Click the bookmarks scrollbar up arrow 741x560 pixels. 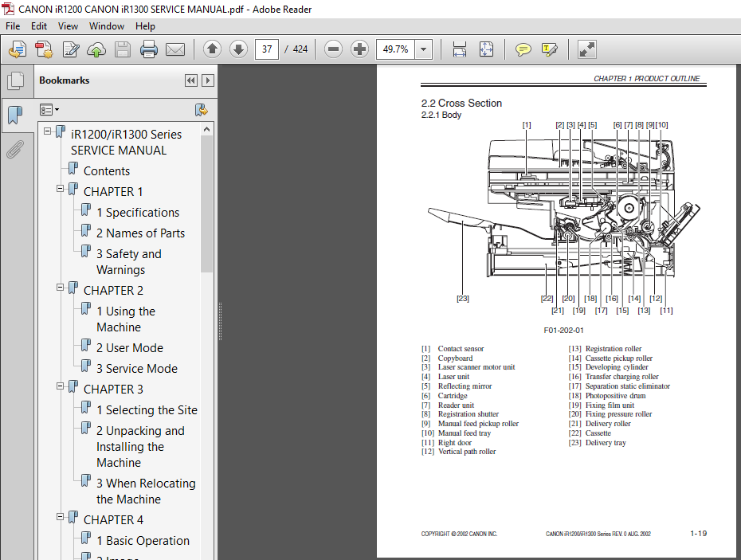point(206,129)
